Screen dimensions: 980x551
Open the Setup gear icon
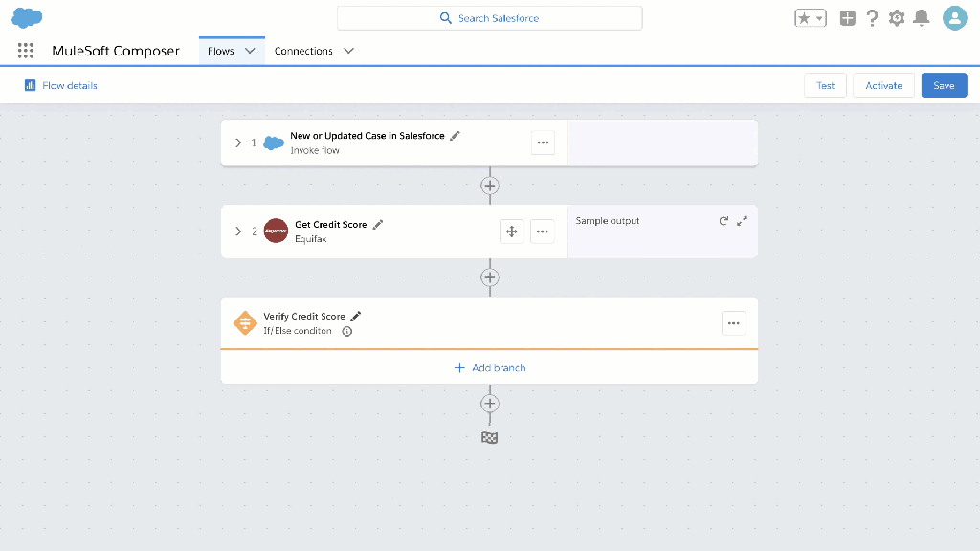897,18
